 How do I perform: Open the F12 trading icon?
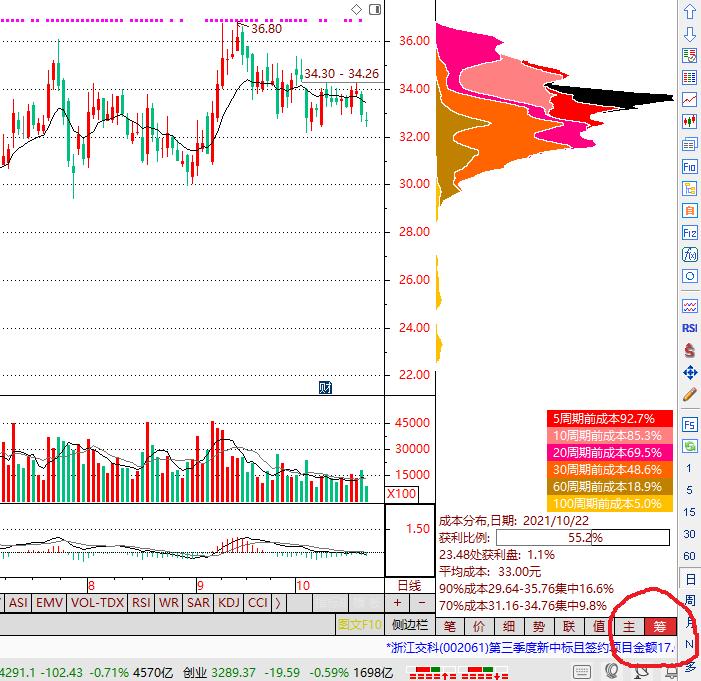tap(689, 233)
